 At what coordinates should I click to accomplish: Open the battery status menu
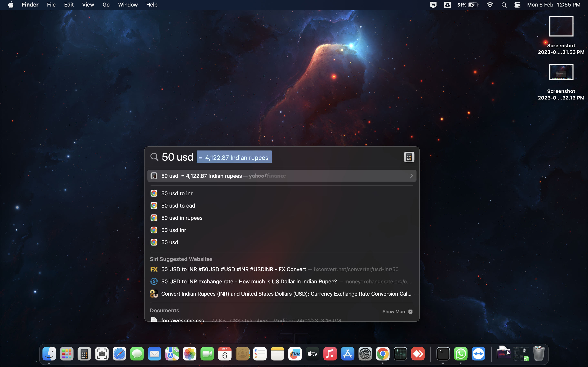click(x=473, y=5)
